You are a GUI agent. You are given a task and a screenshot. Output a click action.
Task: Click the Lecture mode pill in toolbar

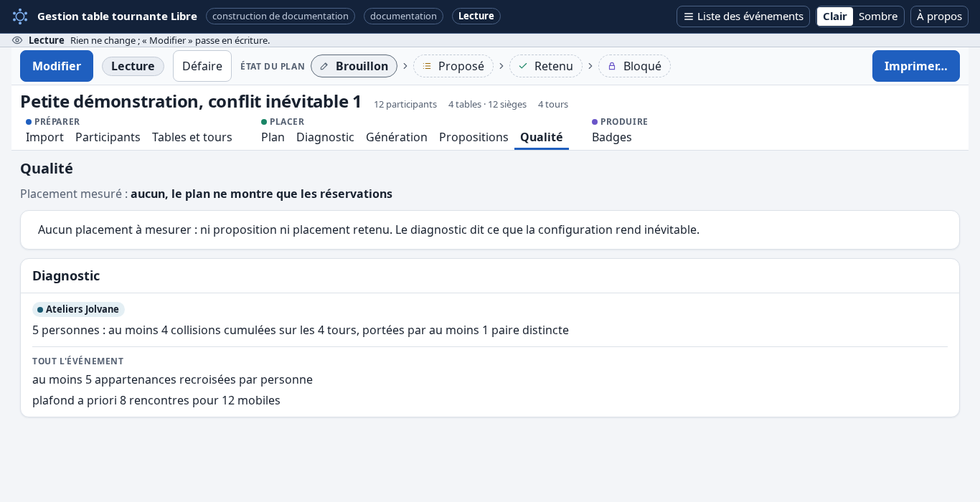click(x=133, y=66)
